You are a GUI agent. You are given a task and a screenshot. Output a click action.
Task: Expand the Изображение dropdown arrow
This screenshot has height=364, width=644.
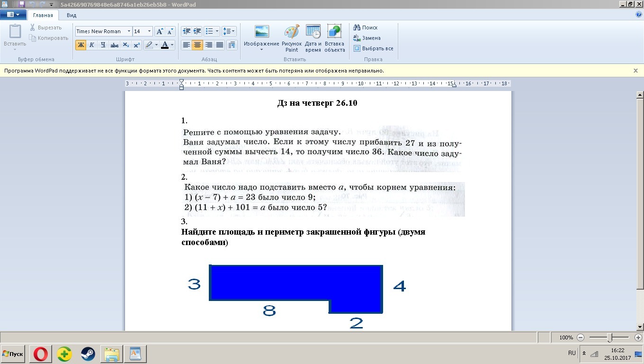click(x=261, y=49)
